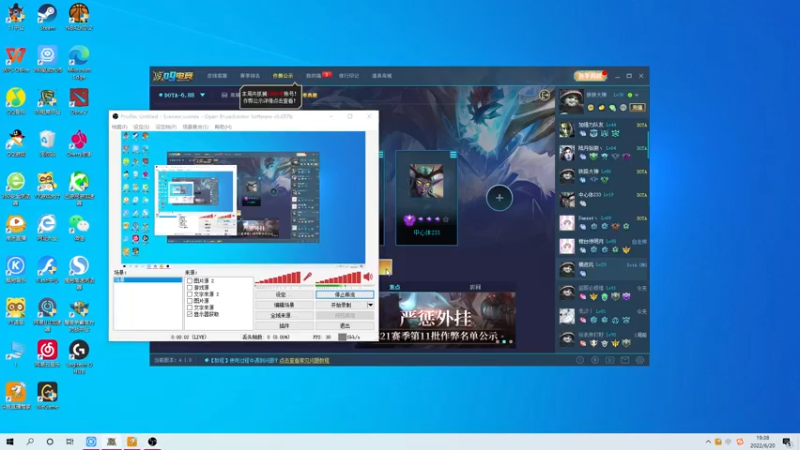Open Task View on the taskbar
800x450 pixels.
pos(70,441)
